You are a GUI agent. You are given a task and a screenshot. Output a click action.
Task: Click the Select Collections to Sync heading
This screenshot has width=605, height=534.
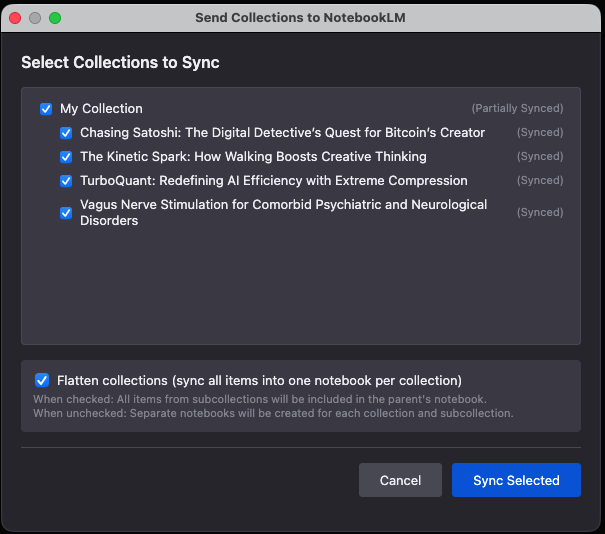(120, 62)
